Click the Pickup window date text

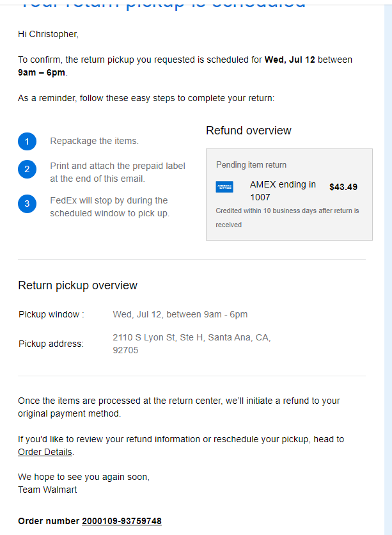tap(180, 314)
